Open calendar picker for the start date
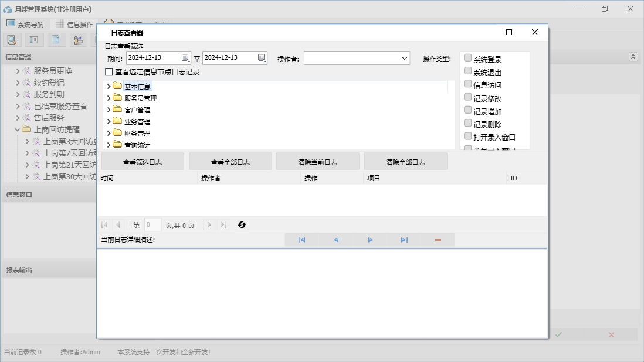 [x=185, y=57]
